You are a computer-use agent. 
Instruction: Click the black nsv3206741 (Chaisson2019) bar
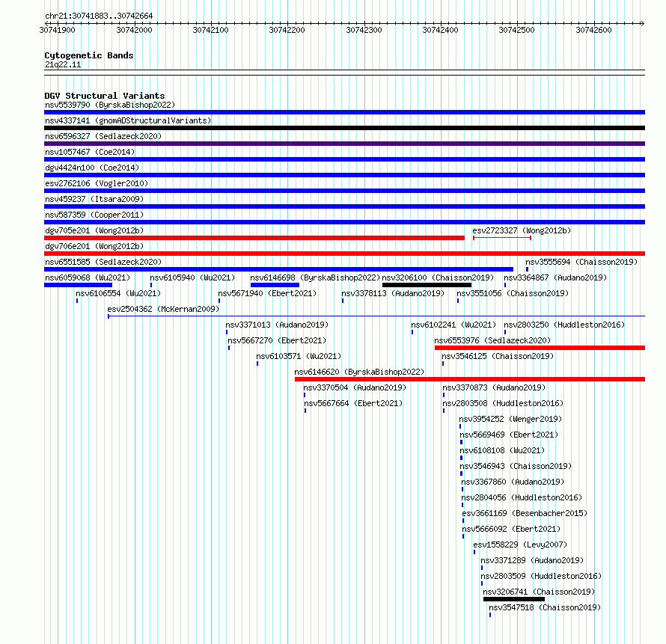coord(514,599)
